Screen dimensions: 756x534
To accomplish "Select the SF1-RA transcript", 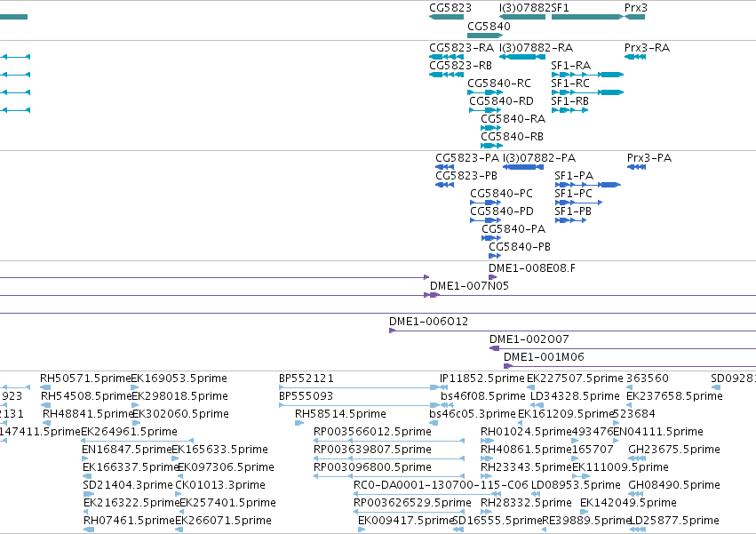I will [x=570, y=66].
